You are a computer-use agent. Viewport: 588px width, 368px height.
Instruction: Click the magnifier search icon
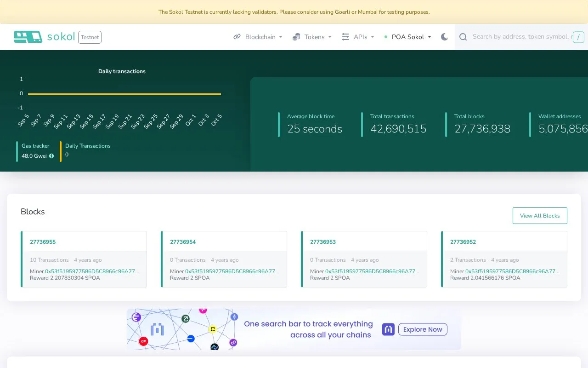tap(463, 37)
